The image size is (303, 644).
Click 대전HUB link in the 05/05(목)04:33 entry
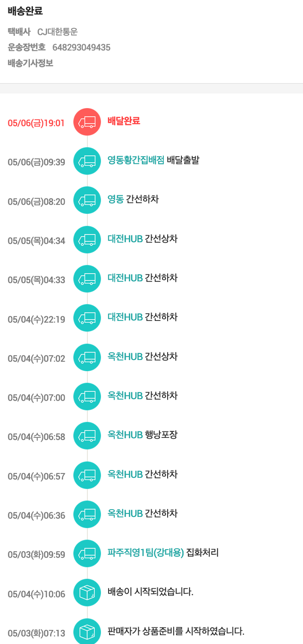click(x=125, y=278)
